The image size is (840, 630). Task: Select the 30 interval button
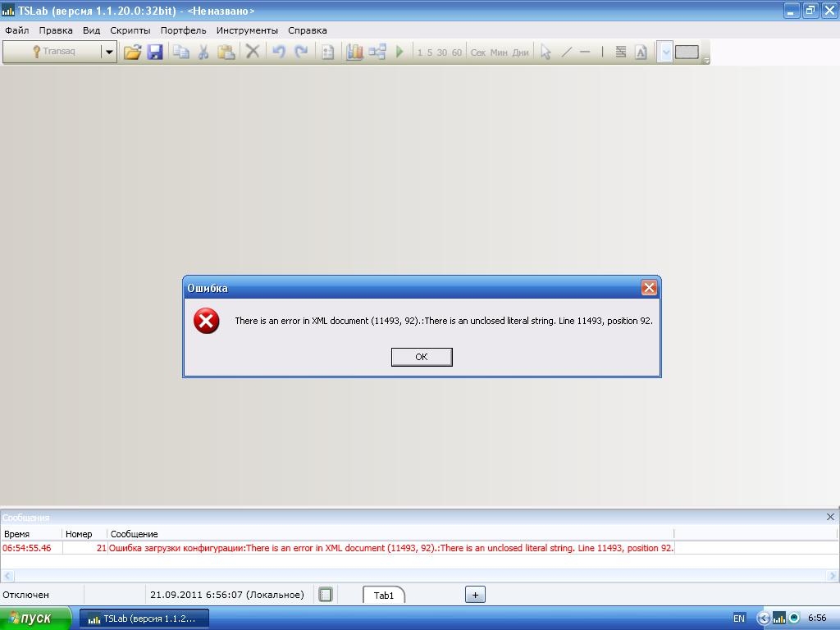(442, 52)
